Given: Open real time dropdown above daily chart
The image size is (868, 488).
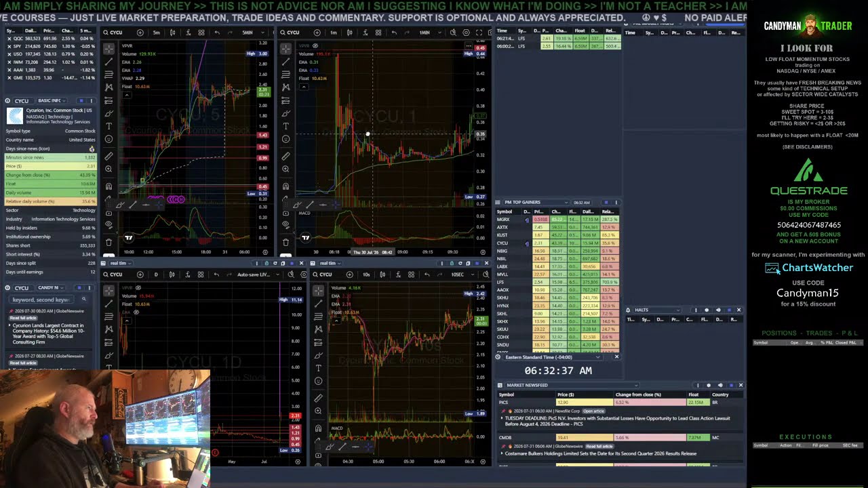Looking at the screenshot, I should coord(121,263).
